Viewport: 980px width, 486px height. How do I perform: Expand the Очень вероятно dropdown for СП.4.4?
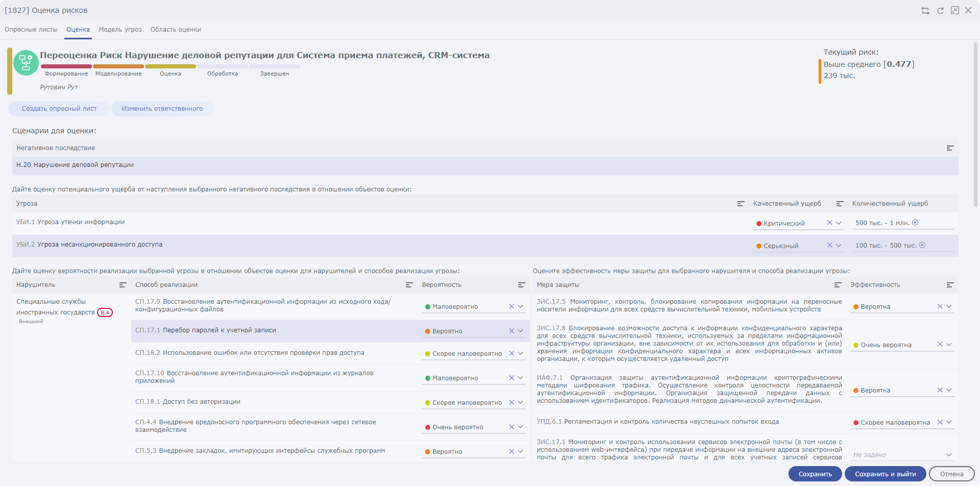point(520,427)
